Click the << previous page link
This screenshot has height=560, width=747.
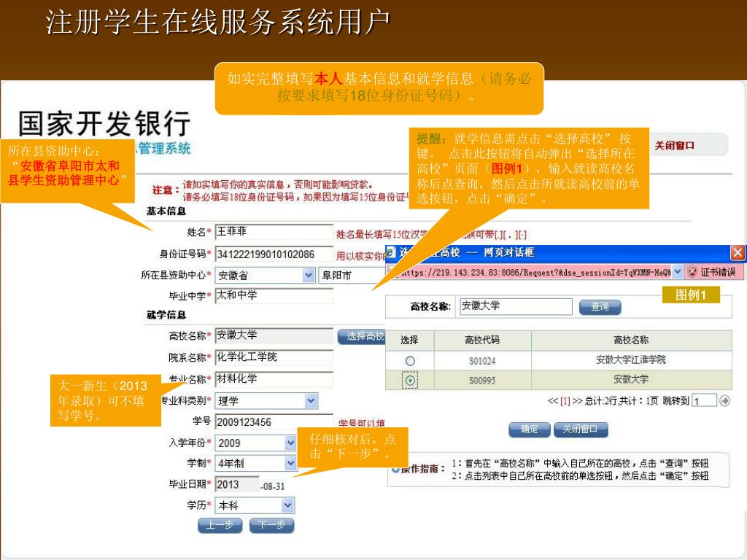[x=553, y=401]
